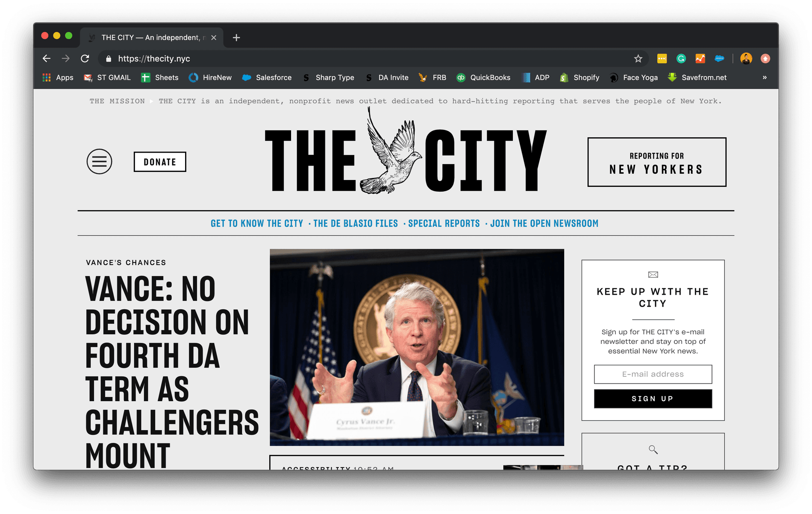Image resolution: width=812 pixels, height=514 pixels.
Task: Open the Apps bookmark
Action: (58, 77)
